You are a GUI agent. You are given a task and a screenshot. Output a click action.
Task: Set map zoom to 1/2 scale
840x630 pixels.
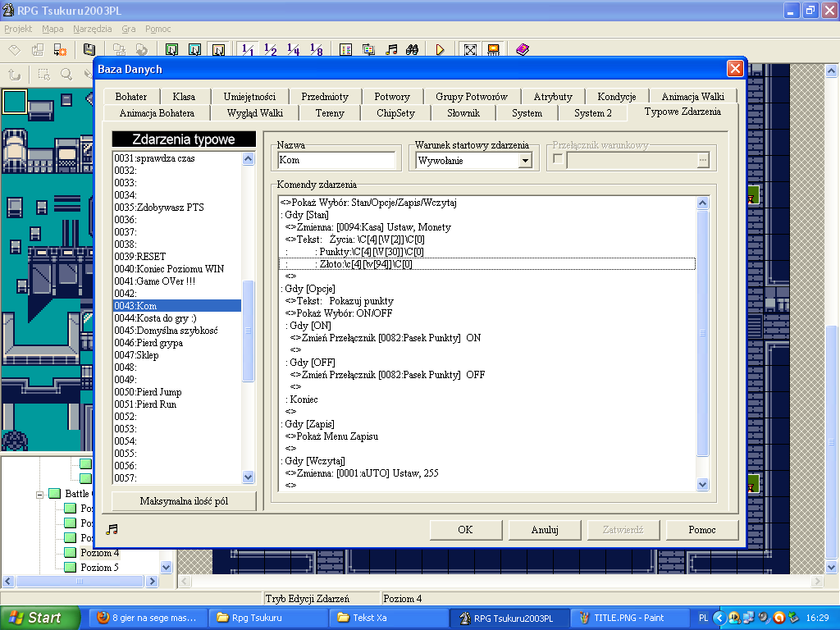[271, 50]
